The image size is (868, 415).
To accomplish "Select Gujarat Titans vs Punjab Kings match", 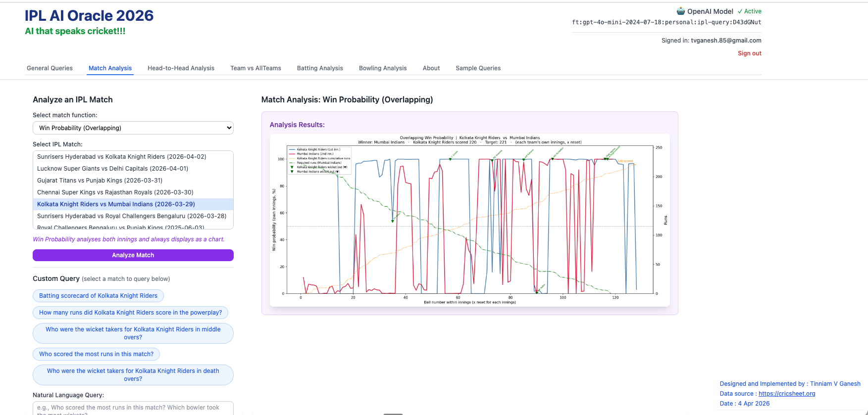I will click(x=100, y=181).
